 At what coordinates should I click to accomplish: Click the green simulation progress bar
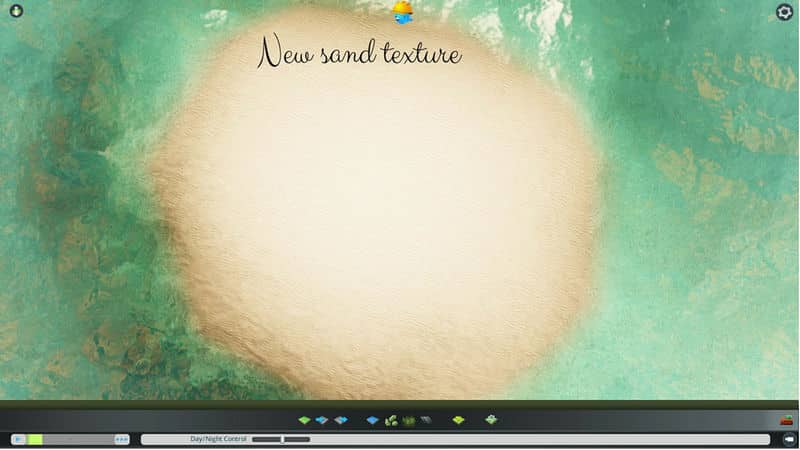point(35,439)
